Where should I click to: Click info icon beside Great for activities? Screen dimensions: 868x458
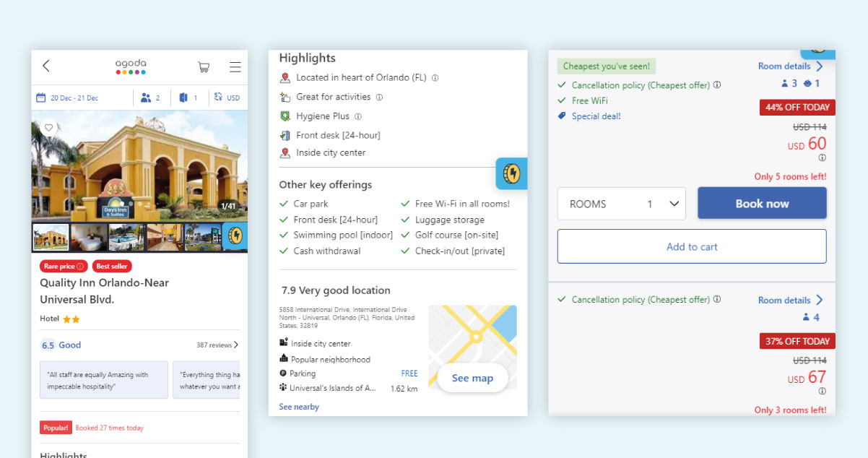(x=379, y=98)
